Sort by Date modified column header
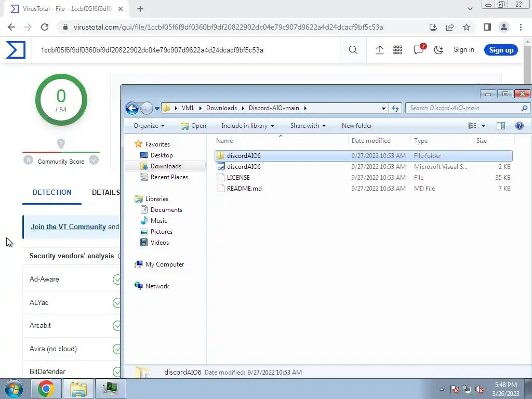Viewport: 532px width, 399px height. pyautogui.click(x=379, y=140)
